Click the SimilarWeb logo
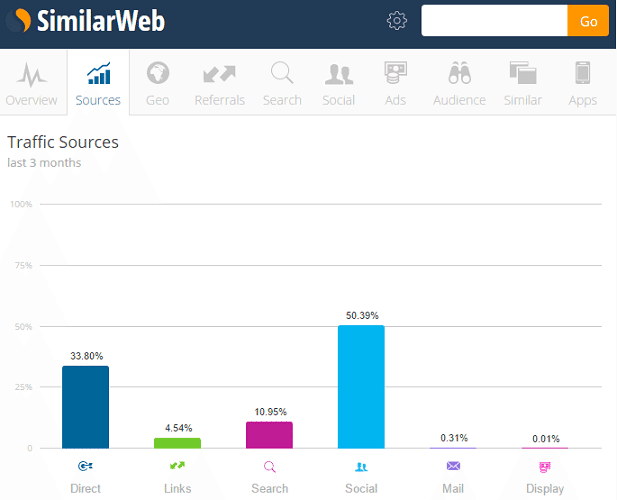Viewport: 617px width, 500px height. tap(86, 20)
